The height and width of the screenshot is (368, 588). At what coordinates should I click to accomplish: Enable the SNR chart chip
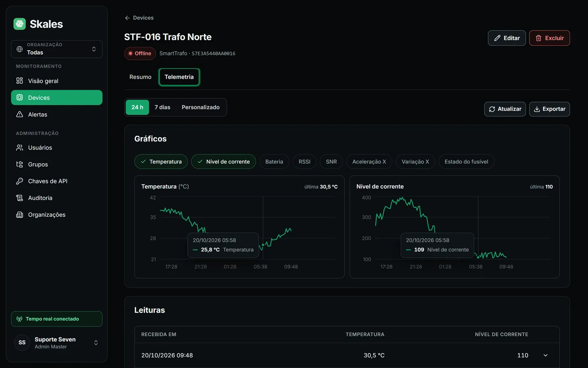point(332,162)
